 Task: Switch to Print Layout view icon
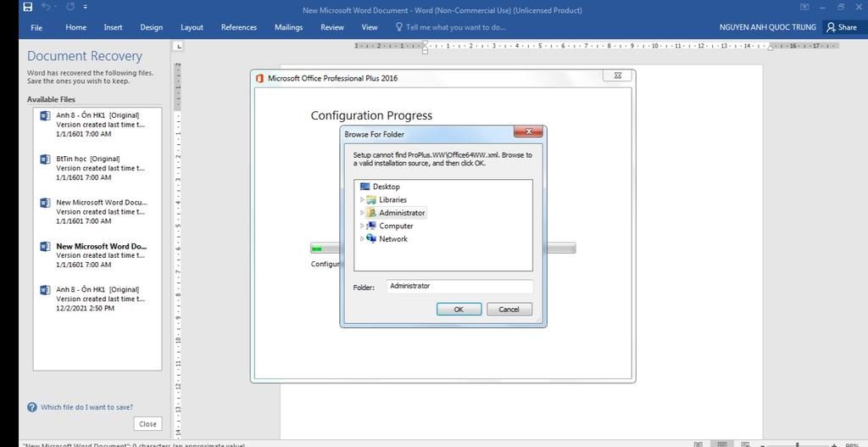click(x=722, y=444)
